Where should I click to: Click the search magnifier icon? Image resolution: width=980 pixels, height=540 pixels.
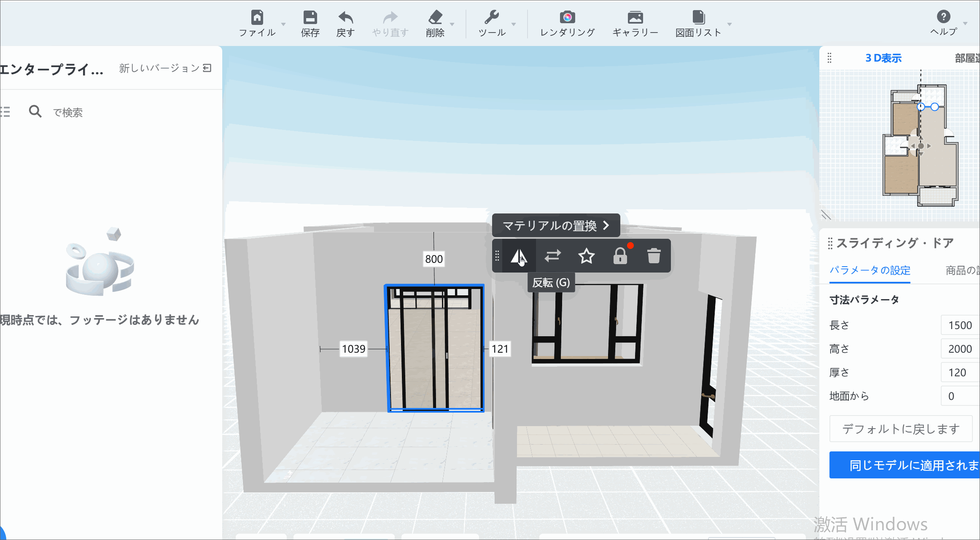tap(35, 112)
